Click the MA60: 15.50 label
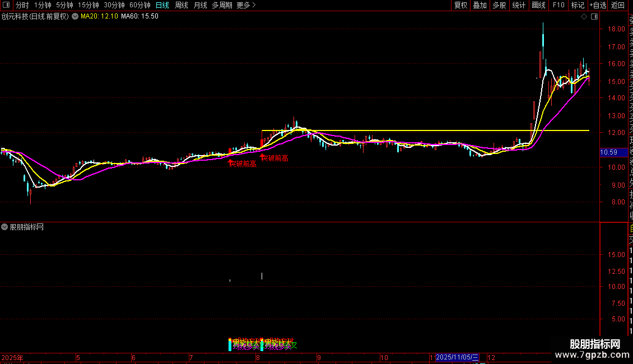This screenshot has height=364, width=633. (139, 17)
